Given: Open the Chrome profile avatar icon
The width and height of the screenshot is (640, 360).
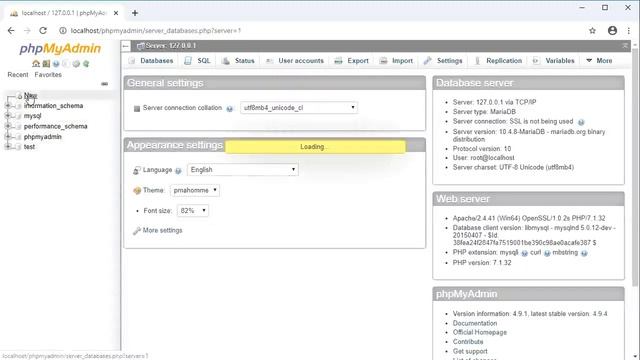Looking at the screenshot, I should pyautogui.click(x=612, y=31).
